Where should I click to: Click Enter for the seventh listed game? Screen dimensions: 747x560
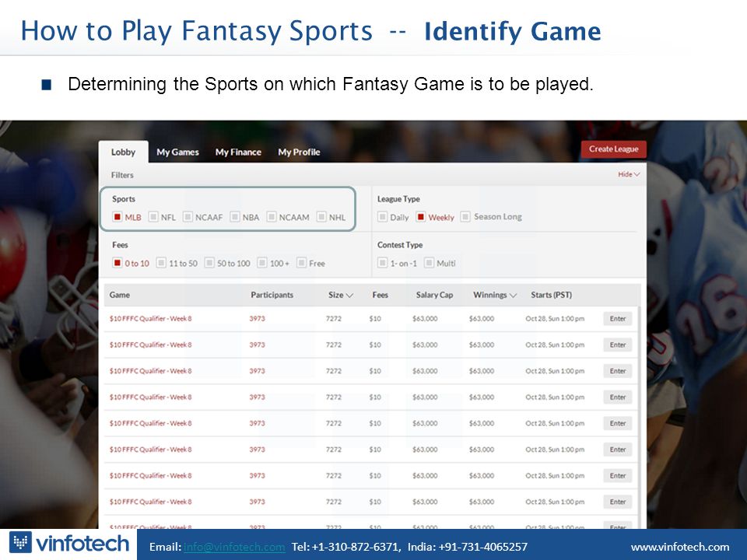(618, 476)
